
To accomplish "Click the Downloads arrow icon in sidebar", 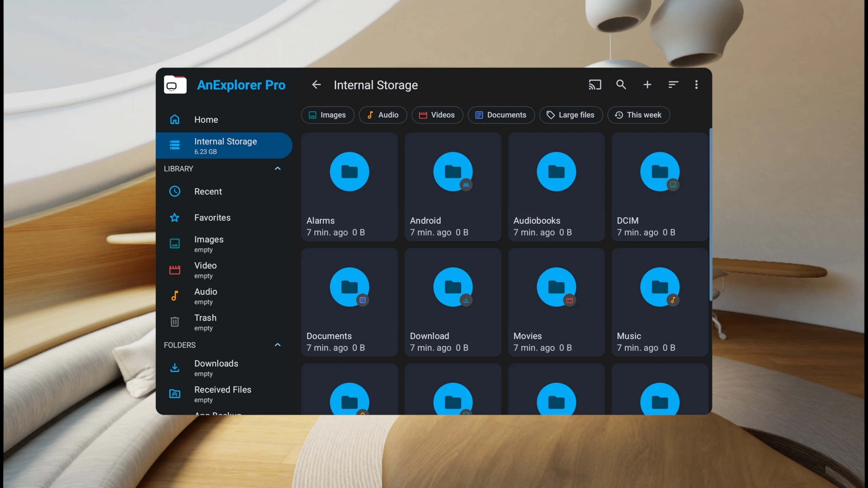I will [175, 368].
